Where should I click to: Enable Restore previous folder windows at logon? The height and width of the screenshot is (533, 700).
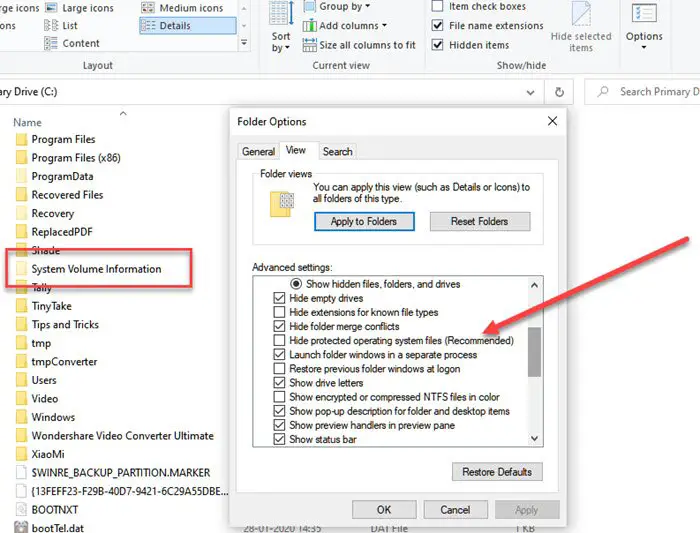(279, 369)
